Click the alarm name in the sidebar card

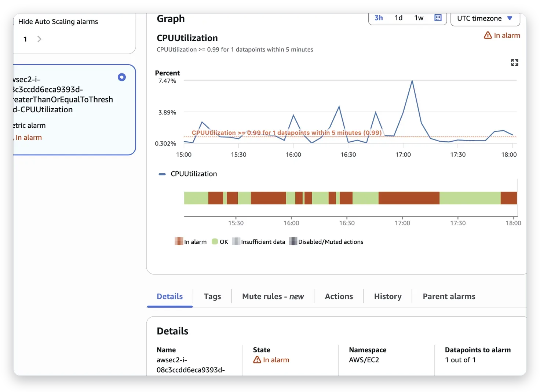coord(62,94)
